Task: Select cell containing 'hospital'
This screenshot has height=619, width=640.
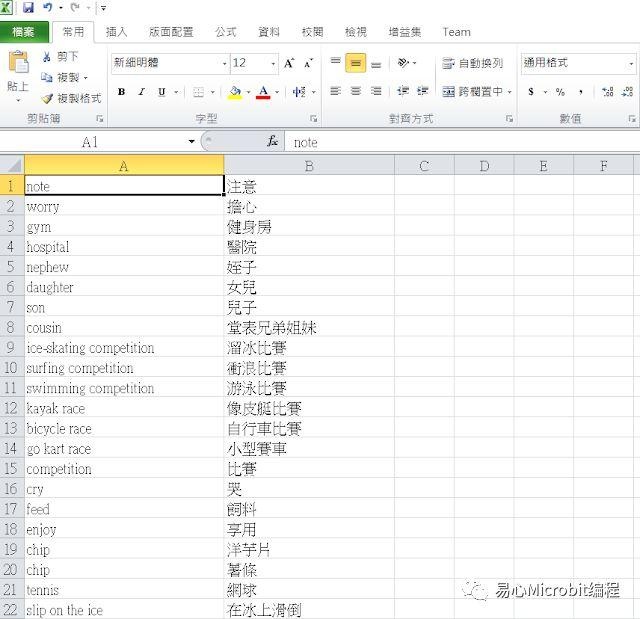Action: pyautogui.click(x=124, y=247)
